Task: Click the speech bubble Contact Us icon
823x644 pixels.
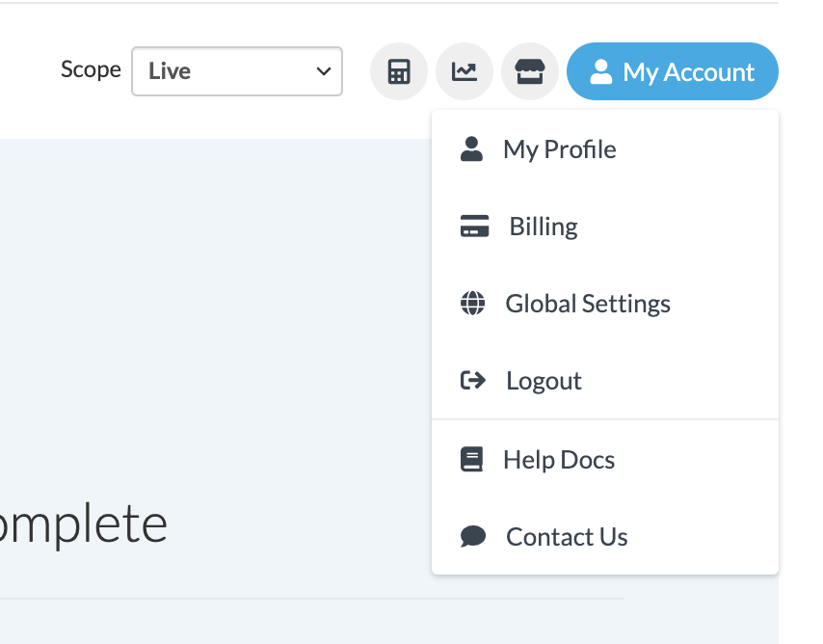Action: pyautogui.click(x=472, y=537)
